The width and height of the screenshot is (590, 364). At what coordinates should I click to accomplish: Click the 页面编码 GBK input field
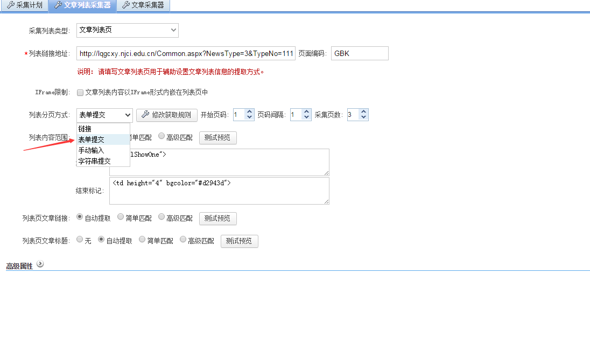coord(359,53)
